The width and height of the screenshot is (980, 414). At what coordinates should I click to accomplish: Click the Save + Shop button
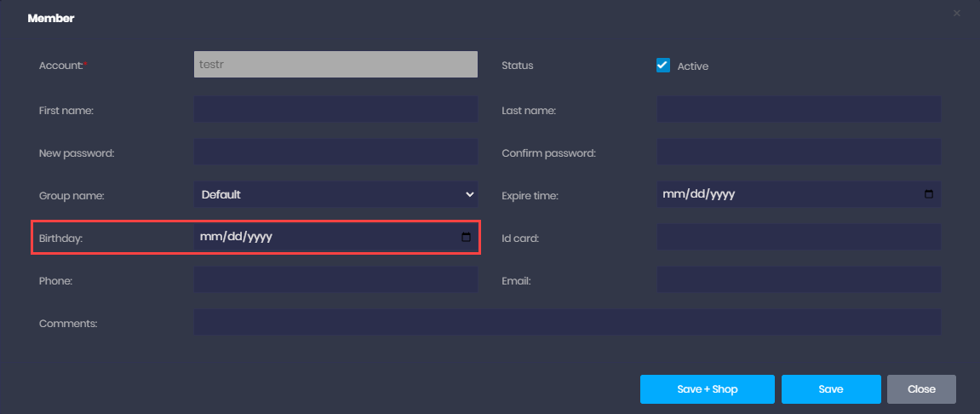tap(707, 389)
